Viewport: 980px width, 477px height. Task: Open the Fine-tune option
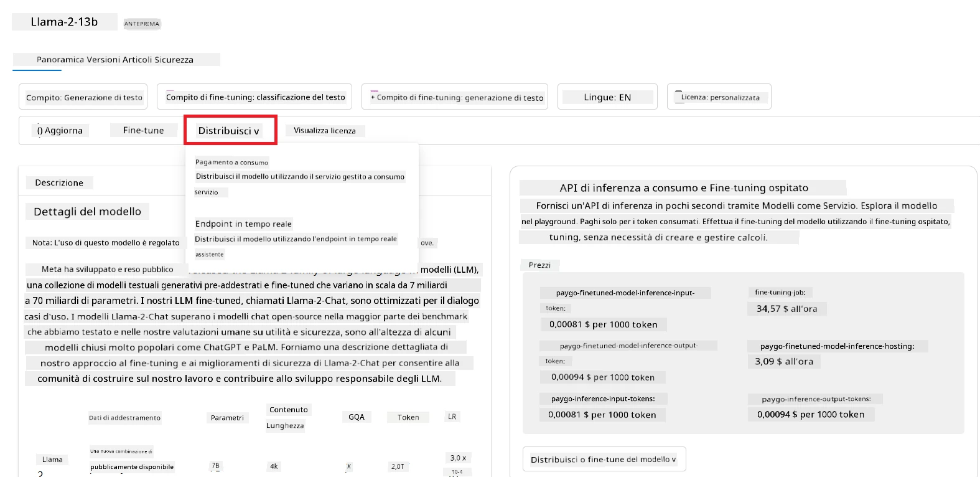point(144,130)
